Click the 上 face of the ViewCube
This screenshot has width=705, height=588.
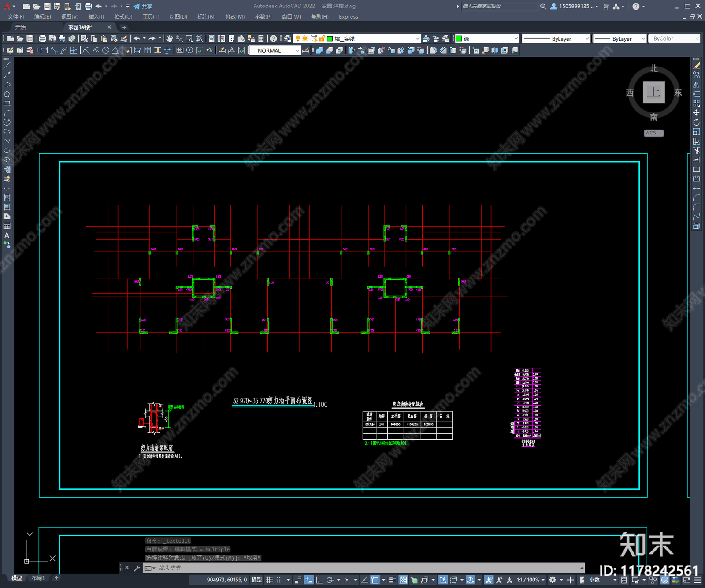coord(654,92)
